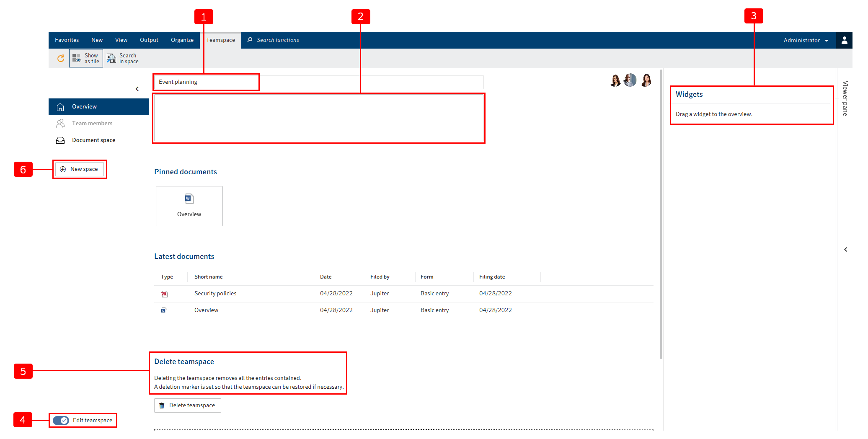This screenshot has width=868, height=439.
Task: Open the Organize ribbon tab
Action: [182, 40]
